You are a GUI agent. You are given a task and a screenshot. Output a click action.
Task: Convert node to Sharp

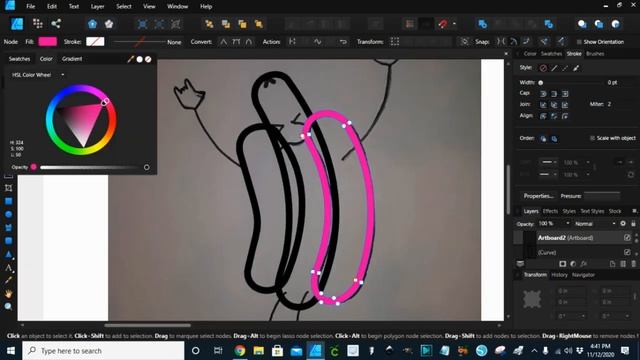[x=223, y=42]
